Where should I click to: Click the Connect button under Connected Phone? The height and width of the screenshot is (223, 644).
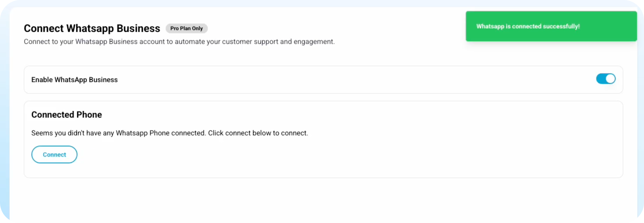click(x=54, y=155)
